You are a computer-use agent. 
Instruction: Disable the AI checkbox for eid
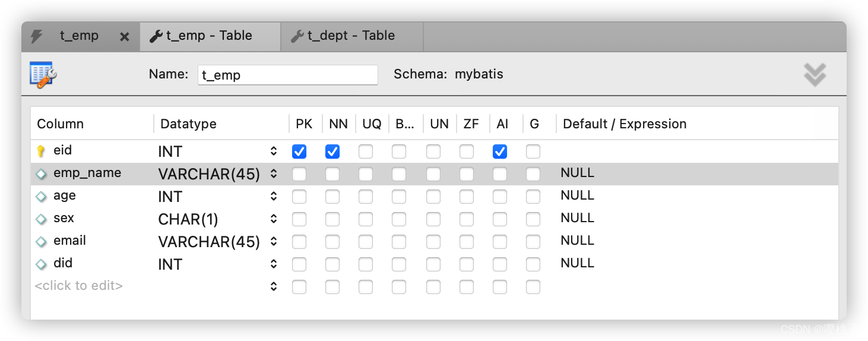point(500,151)
